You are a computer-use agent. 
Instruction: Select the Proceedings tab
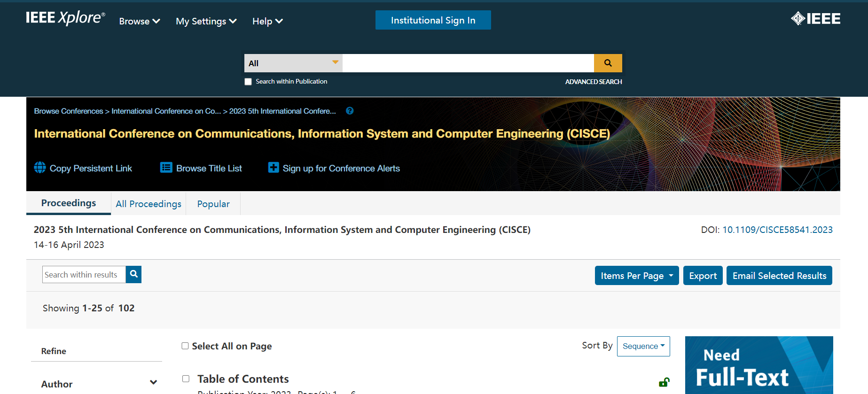point(69,203)
